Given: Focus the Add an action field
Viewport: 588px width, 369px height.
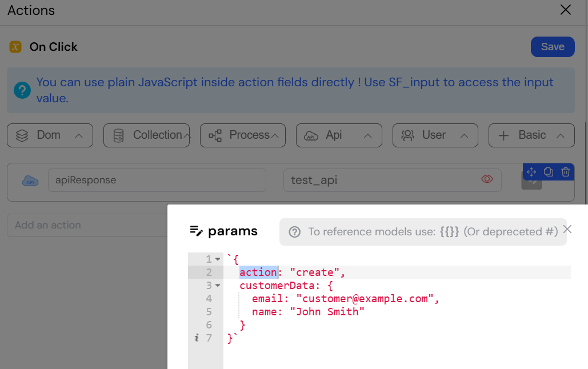Looking at the screenshot, I should [87, 226].
